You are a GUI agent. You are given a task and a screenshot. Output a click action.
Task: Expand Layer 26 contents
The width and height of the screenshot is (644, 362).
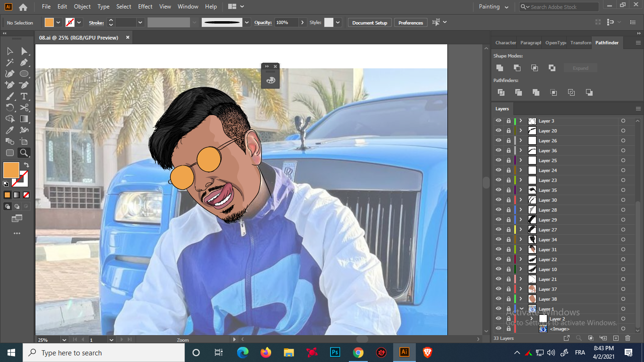click(x=520, y=140)
